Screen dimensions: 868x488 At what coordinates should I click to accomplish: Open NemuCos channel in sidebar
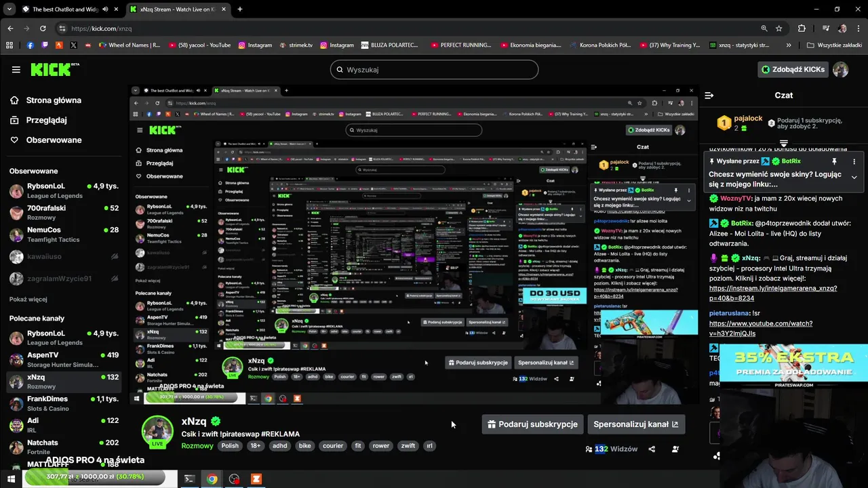pos(64,235)
